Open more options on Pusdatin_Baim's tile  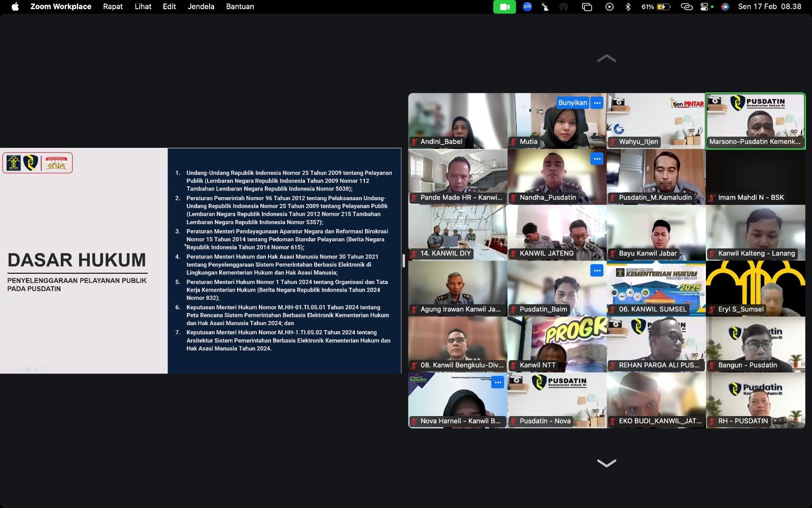pos(597,271)
